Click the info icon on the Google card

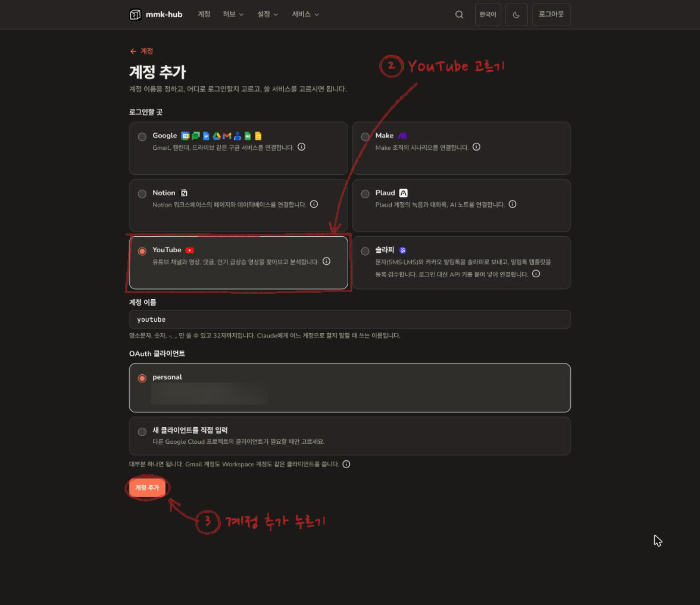(x=301, y=147)
